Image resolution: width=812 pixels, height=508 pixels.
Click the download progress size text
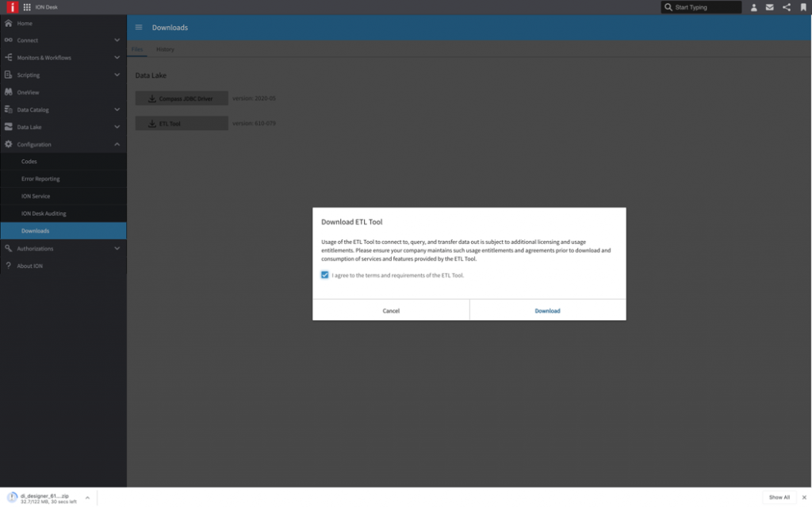pos(48,502)
